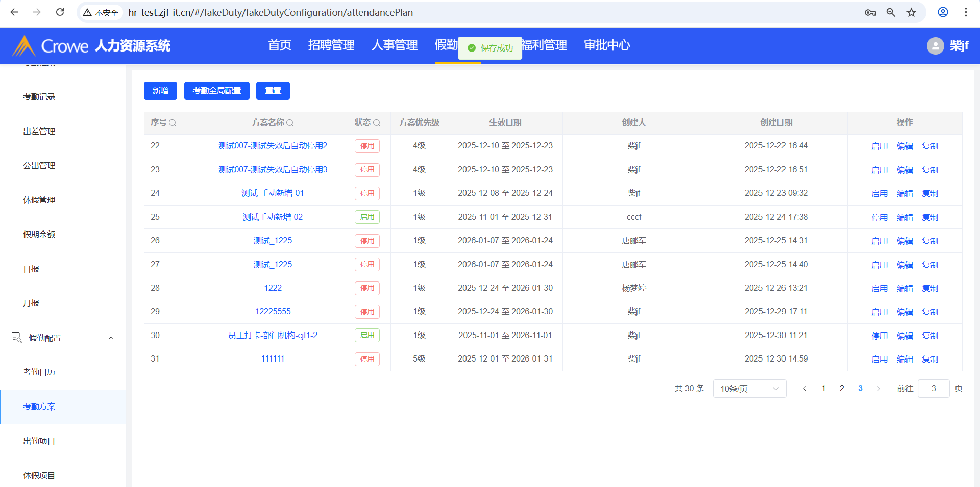
Task: Open the 人事管理 top menu
Action: coord(394,45)
